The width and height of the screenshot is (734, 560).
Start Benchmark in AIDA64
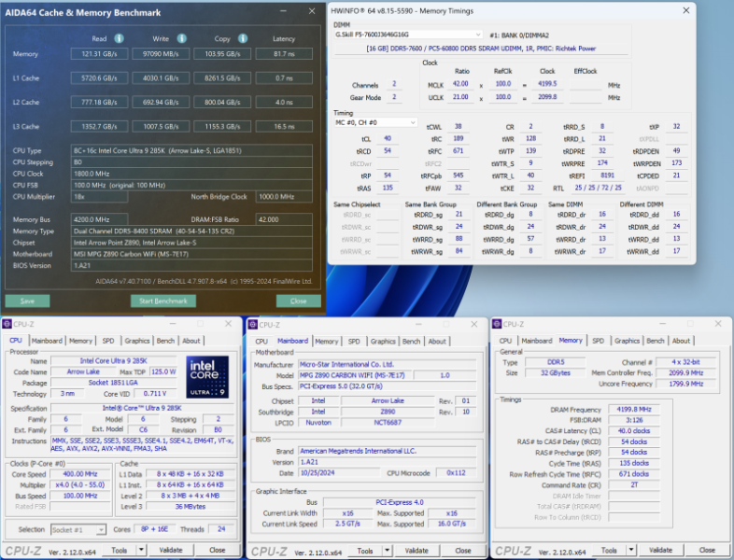162,301
